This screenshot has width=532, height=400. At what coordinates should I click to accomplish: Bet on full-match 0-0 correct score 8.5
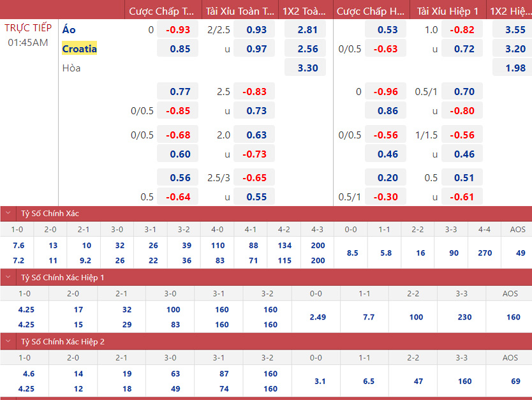(351, 253)
